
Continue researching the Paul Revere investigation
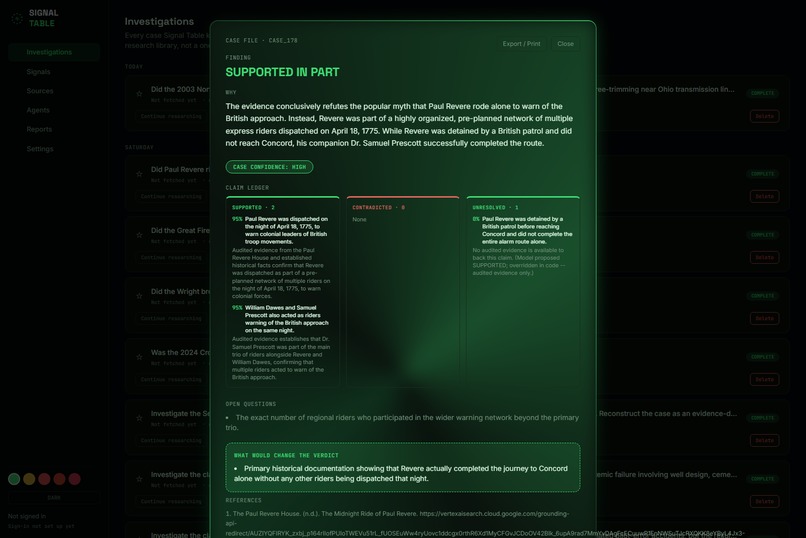(171, 196)
